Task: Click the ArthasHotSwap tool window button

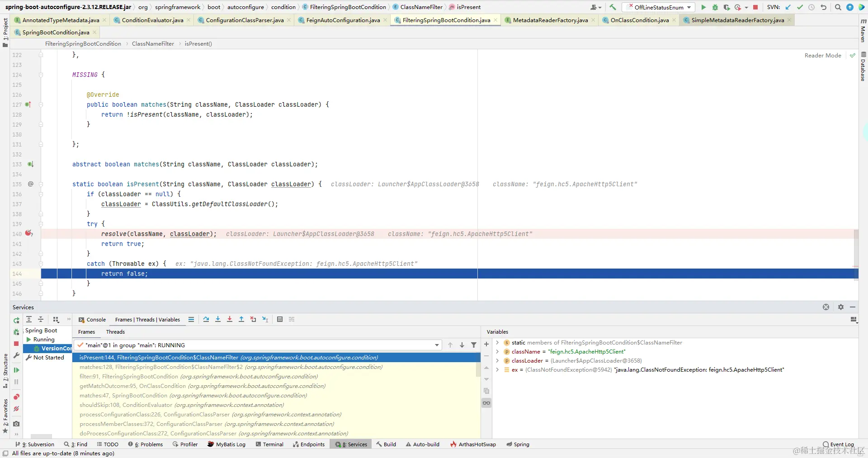Action: coord(473,444)
